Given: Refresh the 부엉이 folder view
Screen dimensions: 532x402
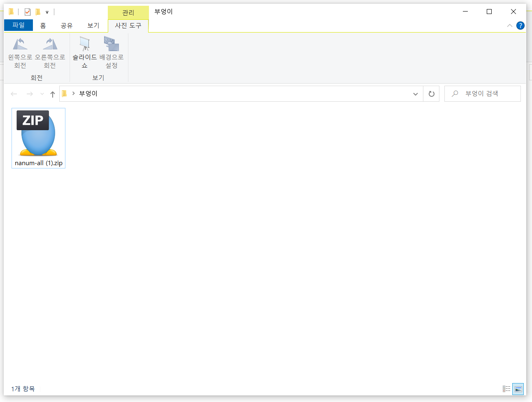Looking at the screenshot, I should click(x=431, y=94).
